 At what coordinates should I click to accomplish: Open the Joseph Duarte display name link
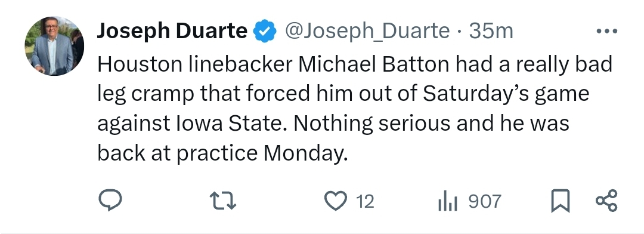click(172, 31)
